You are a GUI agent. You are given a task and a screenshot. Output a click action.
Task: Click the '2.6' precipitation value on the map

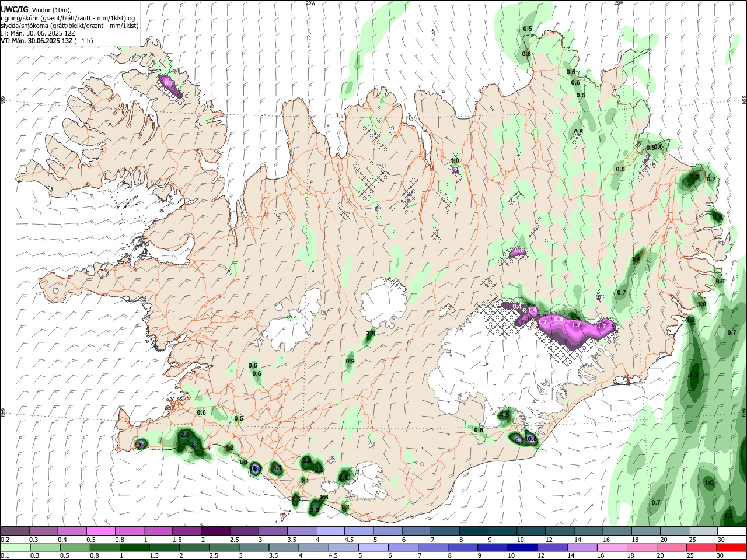tap(371, 333)
